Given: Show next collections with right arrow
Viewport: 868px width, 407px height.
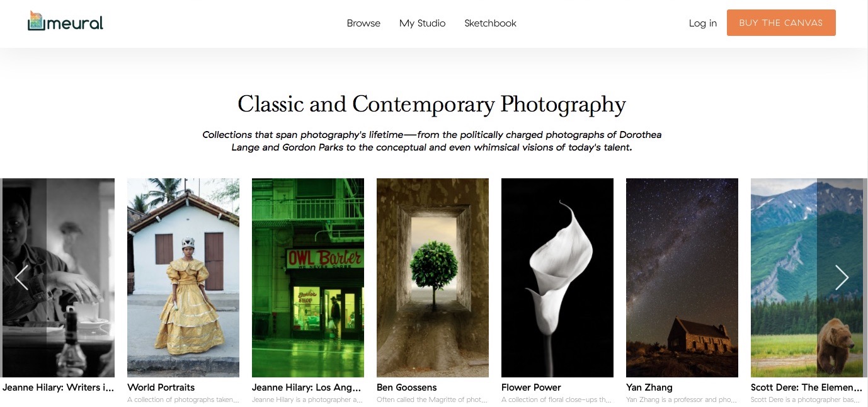Looking at the screenshot, I should point(842,277).
